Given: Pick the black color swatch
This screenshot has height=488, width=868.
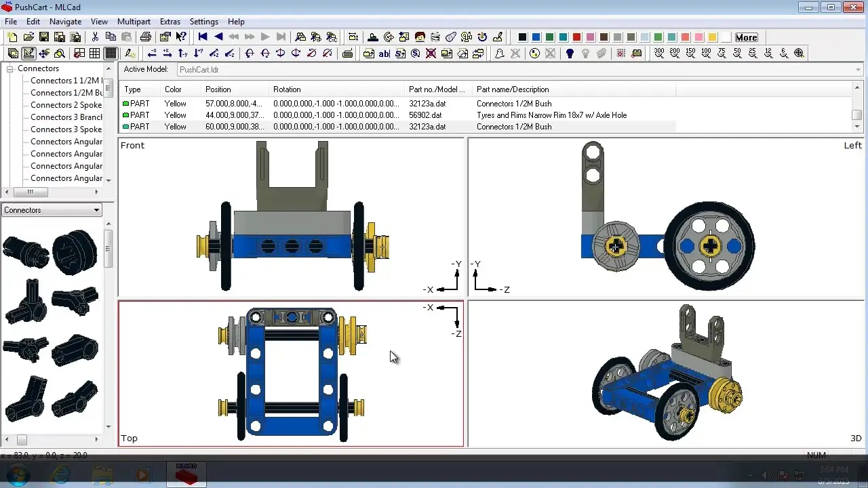Looking at the screenshot, I should tap(522, 37).
